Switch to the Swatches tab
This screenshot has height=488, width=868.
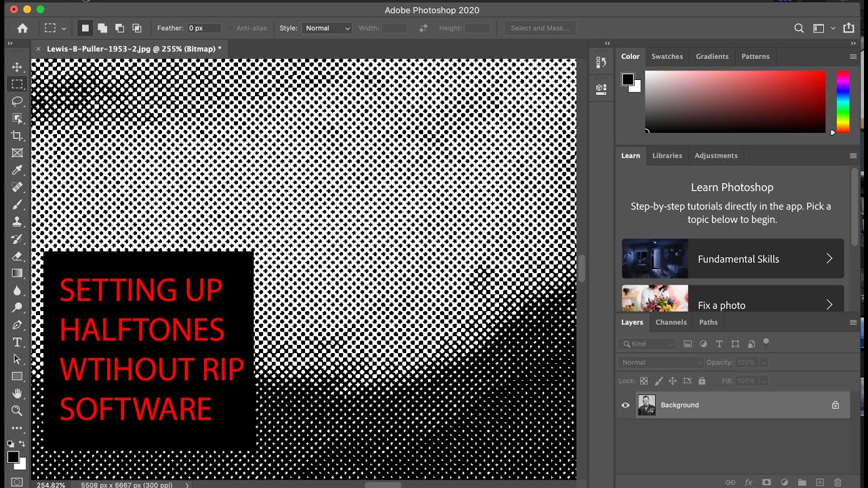tap(667, 56)
